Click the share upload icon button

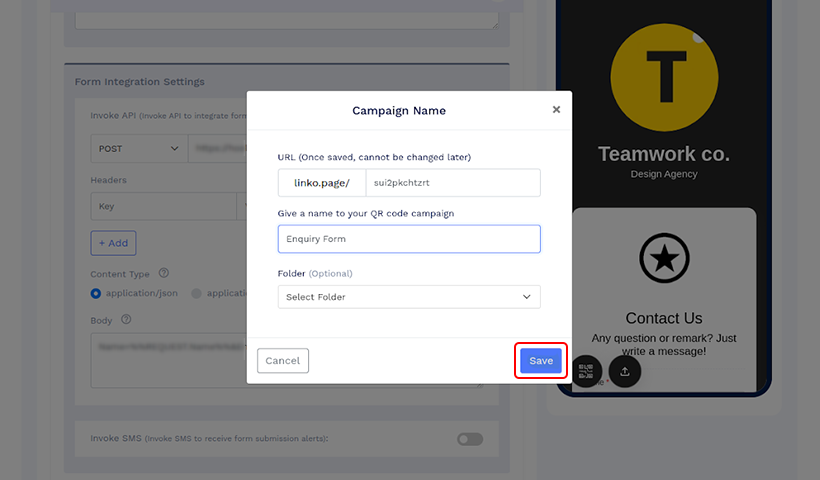click(624, 371)
